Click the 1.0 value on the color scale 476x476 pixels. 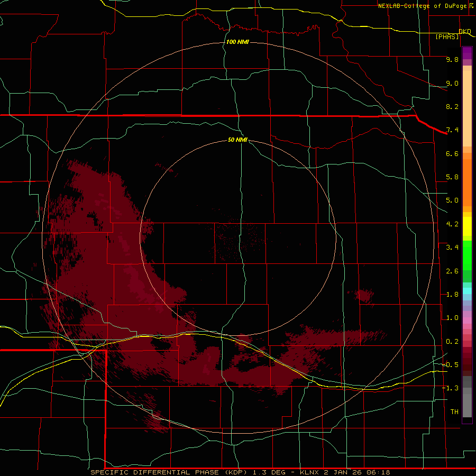(452, 318)
